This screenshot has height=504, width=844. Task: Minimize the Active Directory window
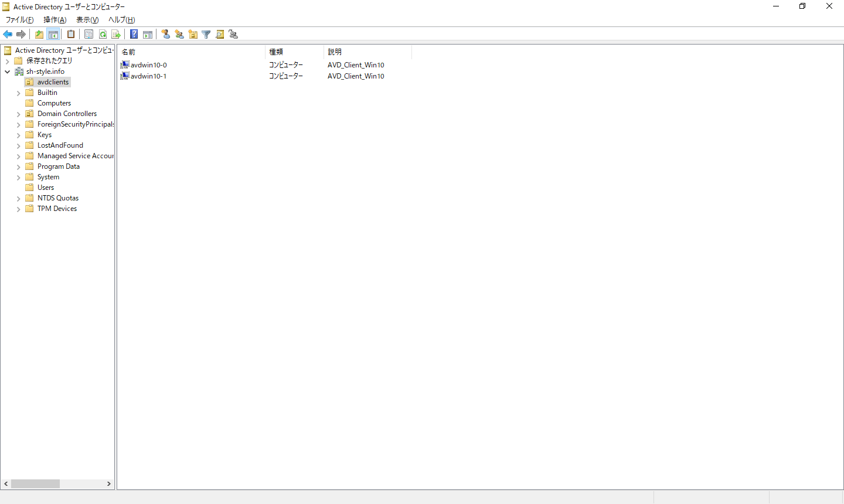tap(776, 6)
